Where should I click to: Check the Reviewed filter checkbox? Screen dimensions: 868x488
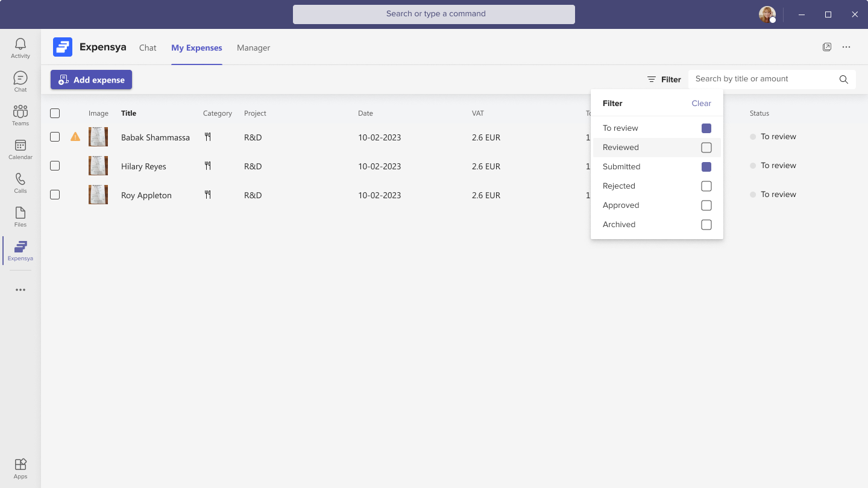pyautogui.click(x=706, y=148)
